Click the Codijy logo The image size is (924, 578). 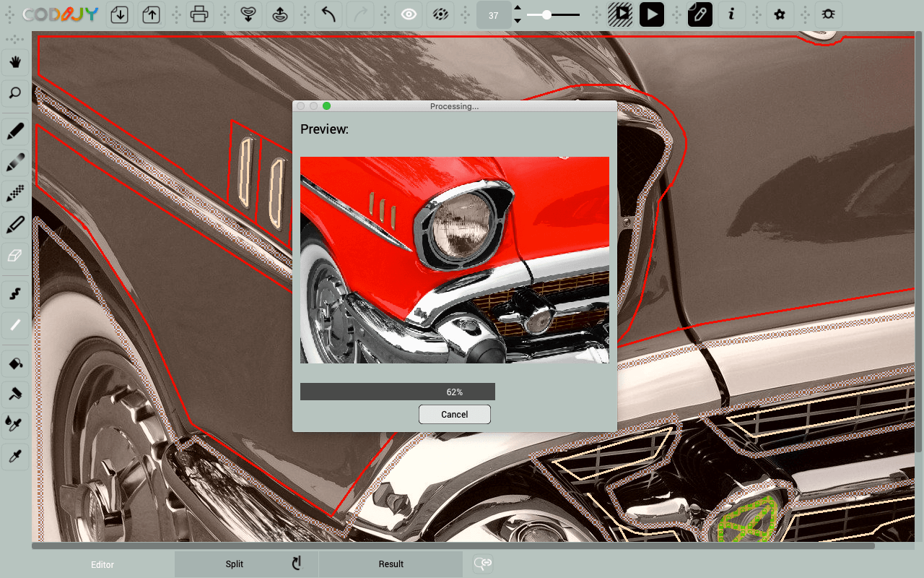point(61,14)
